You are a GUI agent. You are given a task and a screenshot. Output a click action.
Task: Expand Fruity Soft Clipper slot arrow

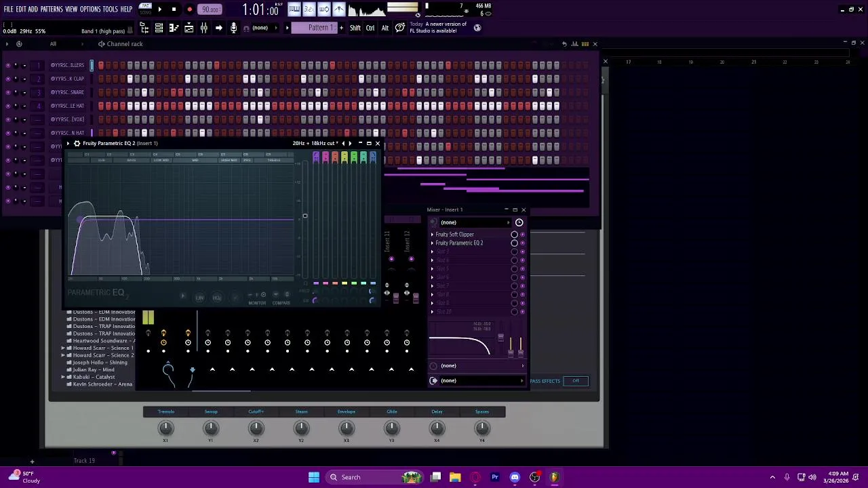coord(432,235)
